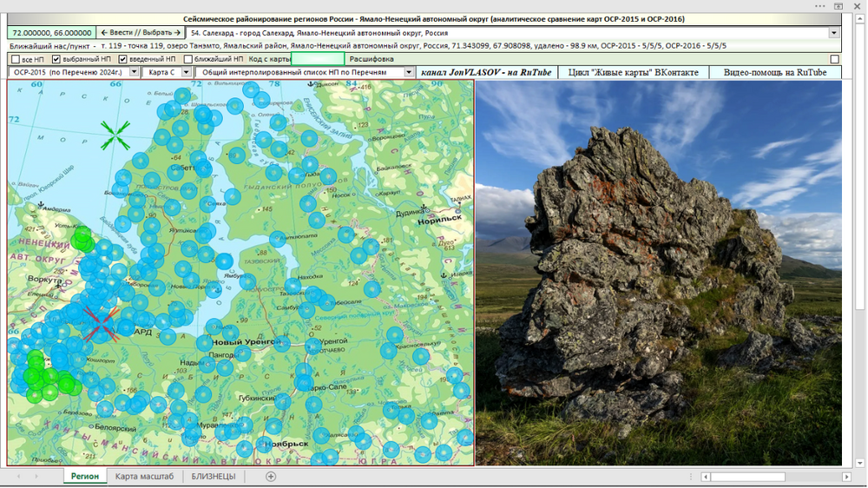The width and height of the screenshot is (868, 488).
Task: Expand the 'Карта С' dropdown
Action: [x=187, y=72]
